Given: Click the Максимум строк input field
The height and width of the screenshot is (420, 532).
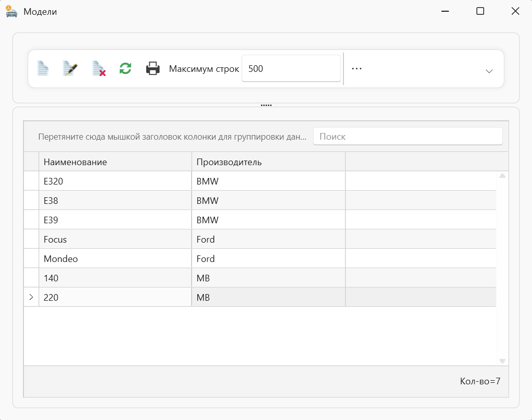Looking at the screenshot, I should tap(291, 68).
